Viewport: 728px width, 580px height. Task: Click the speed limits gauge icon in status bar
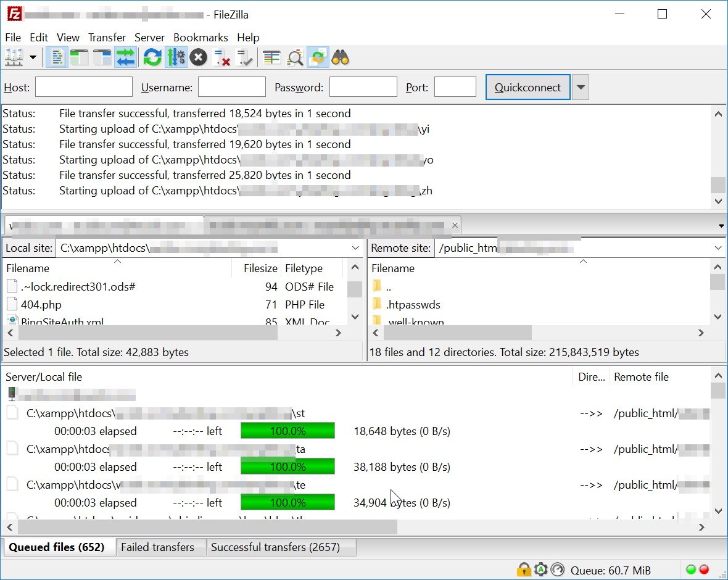point(558,570)
